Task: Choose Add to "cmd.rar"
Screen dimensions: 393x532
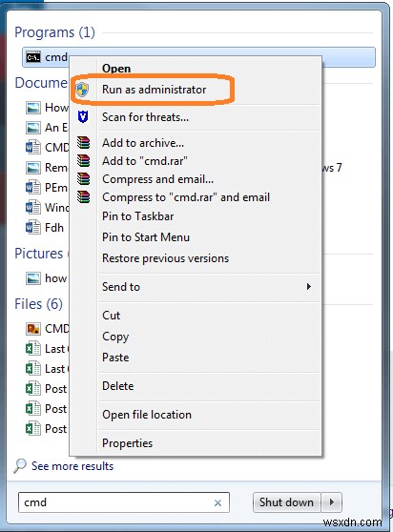Action: pos(145,160)
